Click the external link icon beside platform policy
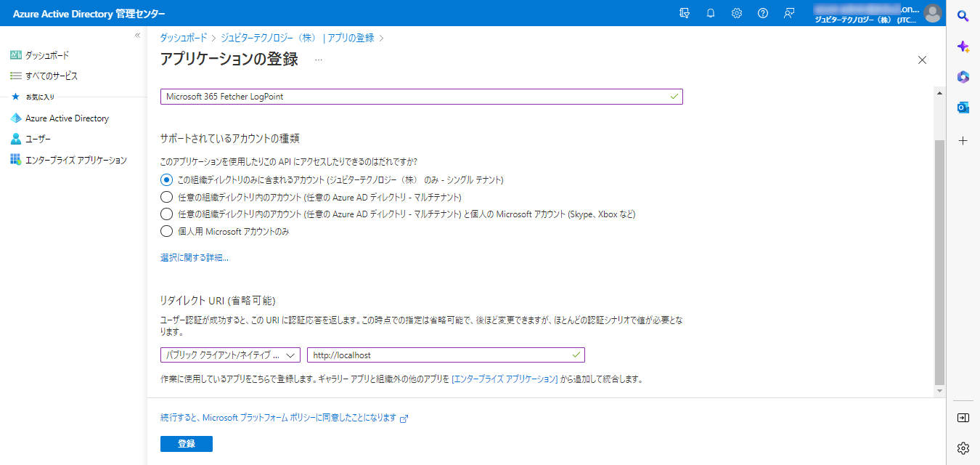The image size is (980, 465). point(404,418)
